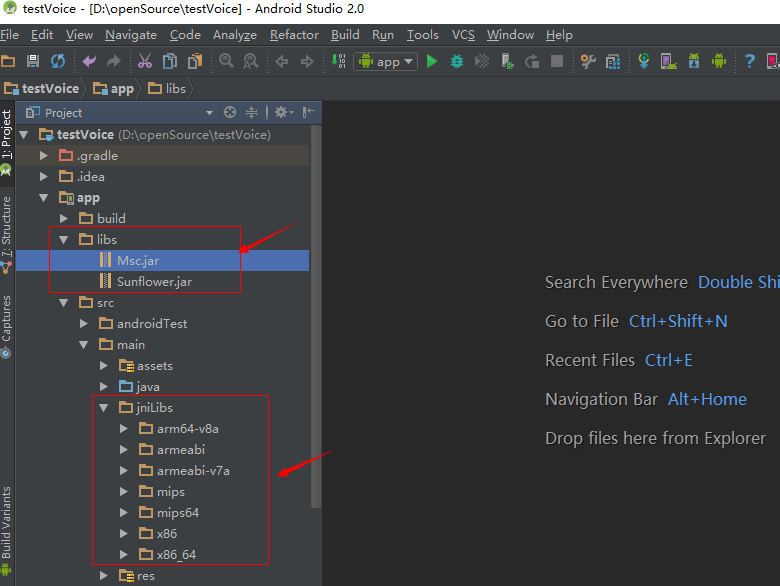This screenshot has height=586, width=780.
Task: Open the Navigate menu
Action: [x=131, y=35]
